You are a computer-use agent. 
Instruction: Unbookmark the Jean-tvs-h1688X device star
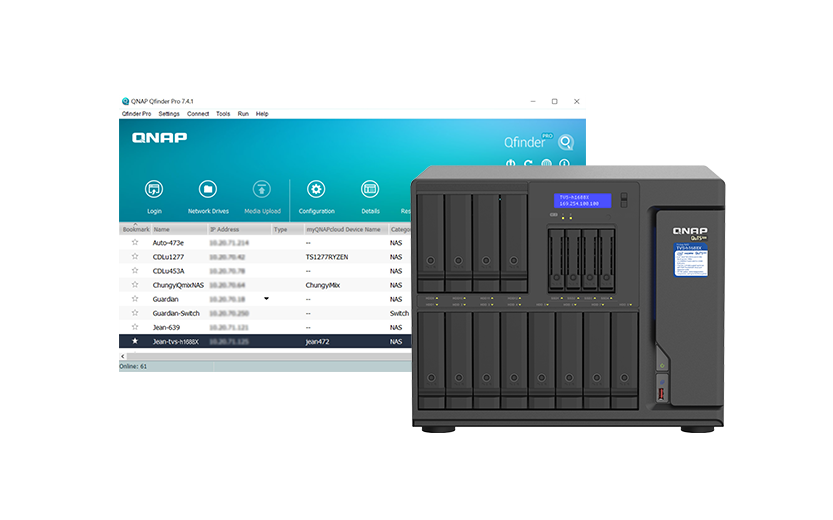click(135, 341)
